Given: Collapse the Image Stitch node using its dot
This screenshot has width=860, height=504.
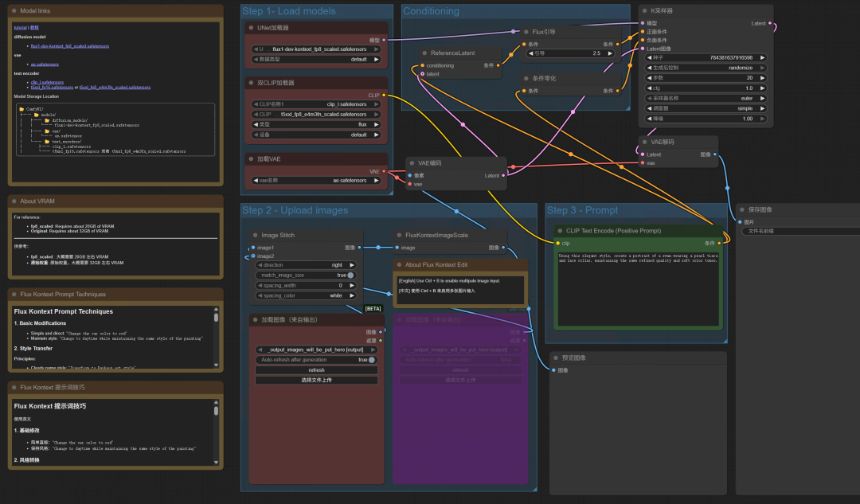Looking at the screenshot, I should pos(255,235).
